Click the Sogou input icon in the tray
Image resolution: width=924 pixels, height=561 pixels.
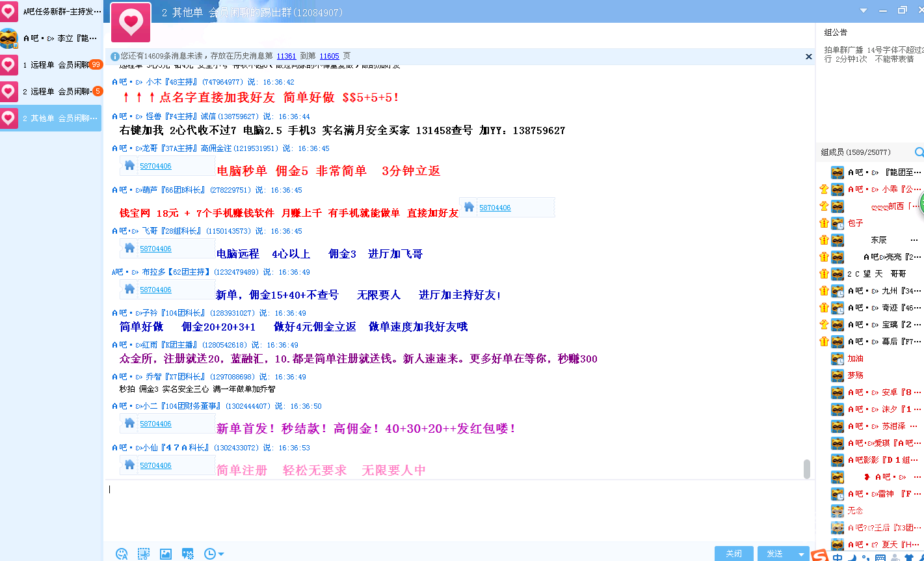coord(819,556)
